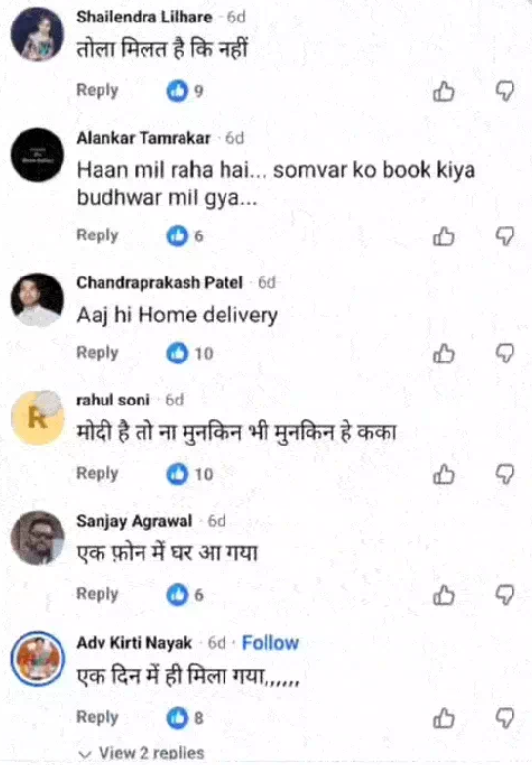Like Chandraprakash Patel's Home delivery comment

click(x=444, y=354)
